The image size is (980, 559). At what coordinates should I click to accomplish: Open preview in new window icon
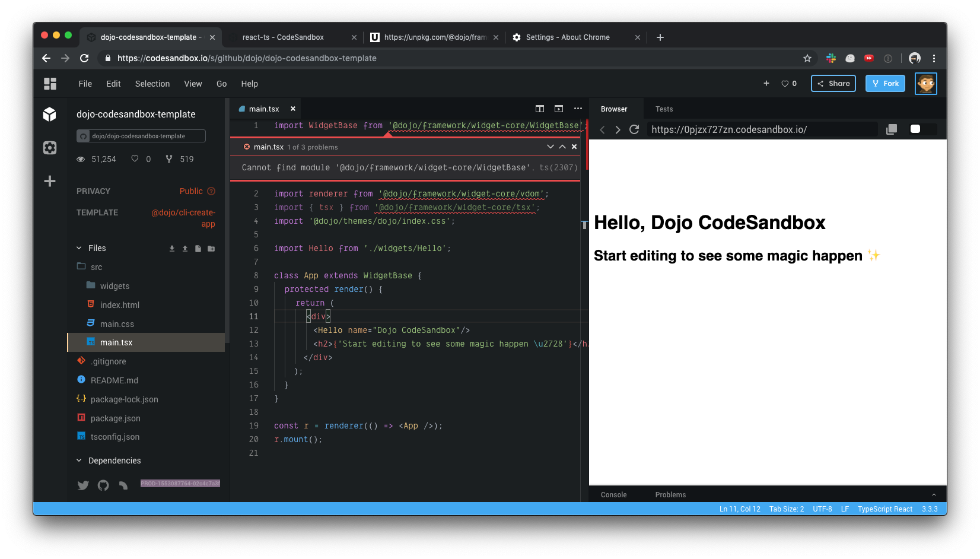click(x=891, y=129)
